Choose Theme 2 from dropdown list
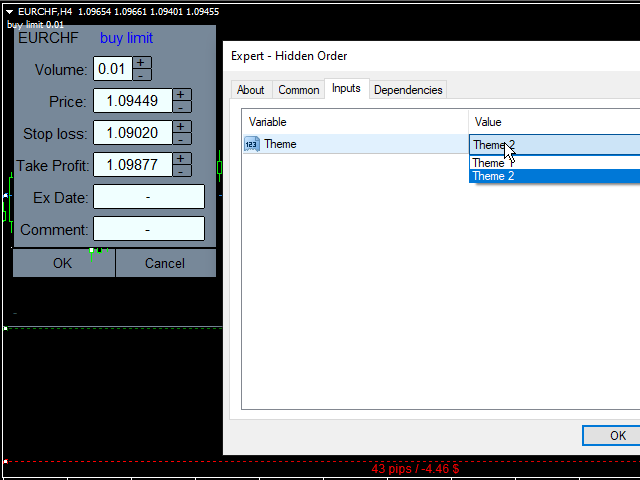Screen dimensions: 640x480 [x=555, y=176]
